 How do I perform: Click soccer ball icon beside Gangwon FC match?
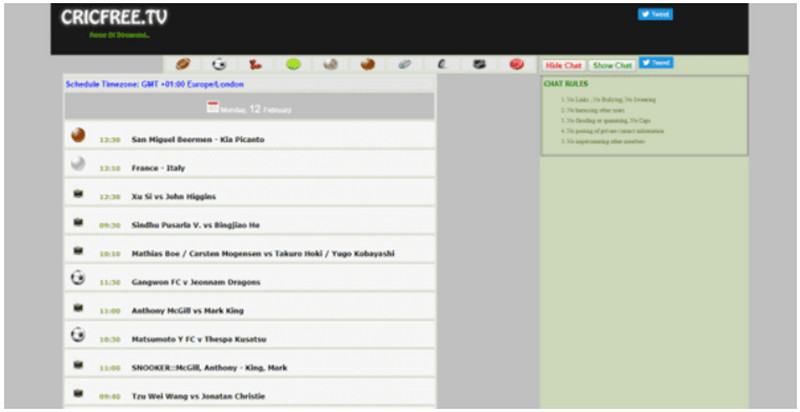tap(78, 278)
